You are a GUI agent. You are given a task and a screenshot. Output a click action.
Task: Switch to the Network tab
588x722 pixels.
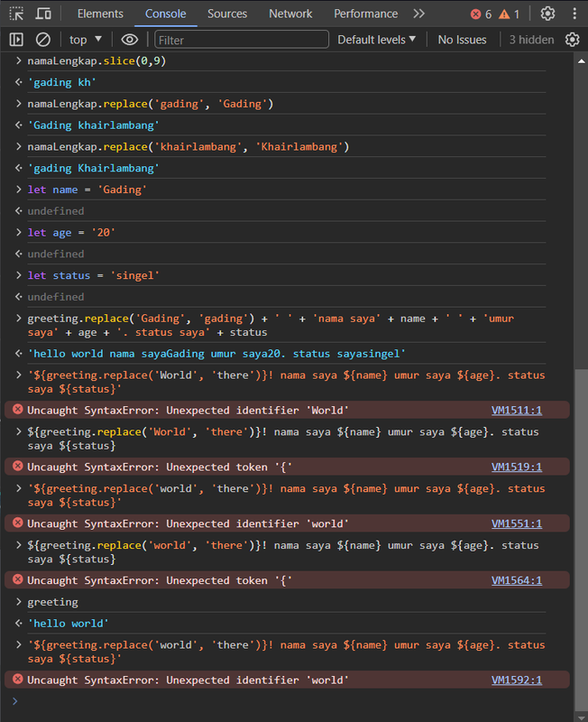[290, 14]
